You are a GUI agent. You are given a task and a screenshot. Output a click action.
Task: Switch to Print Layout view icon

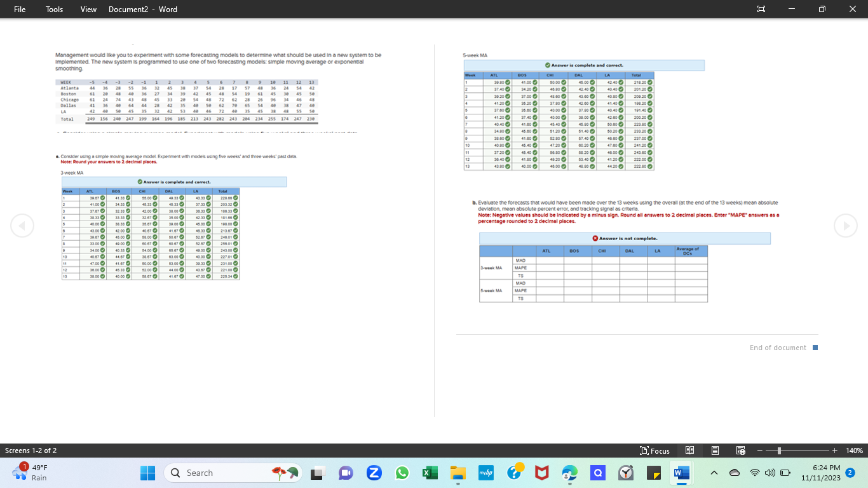click(x=715, y=451)
